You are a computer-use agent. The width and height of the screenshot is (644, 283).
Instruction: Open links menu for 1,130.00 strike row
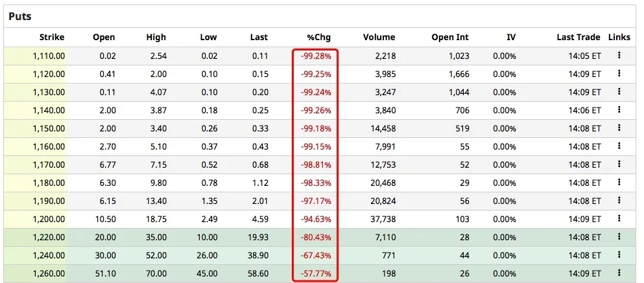click(619, 92)
